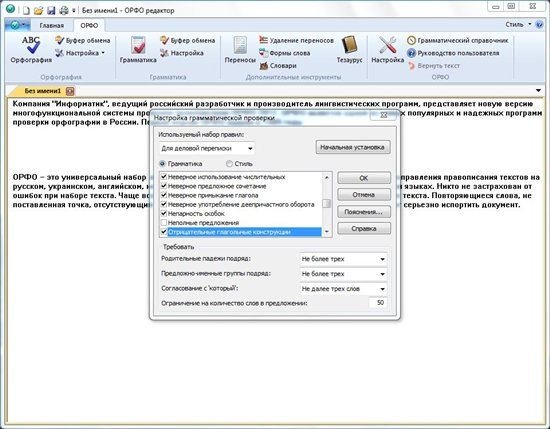Open the large Настройка wrench icon

click(x=388, y=49)
